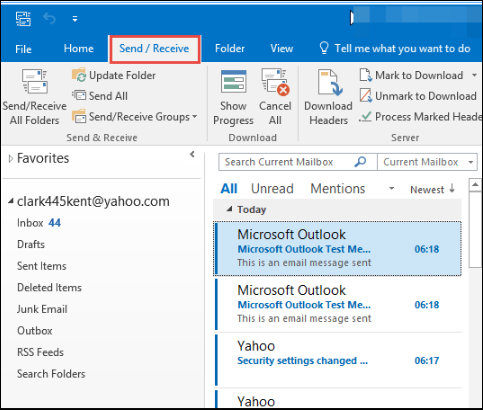This screenshot has height=410, width=483.
Task: Expand the Favorites section
Action: tap(11, 159)
